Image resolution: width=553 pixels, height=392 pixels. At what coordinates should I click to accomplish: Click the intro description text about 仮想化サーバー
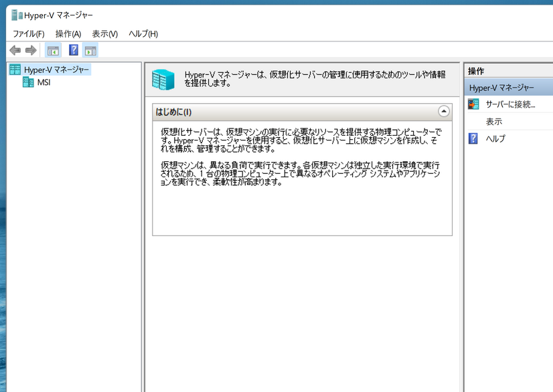point(301,140)
